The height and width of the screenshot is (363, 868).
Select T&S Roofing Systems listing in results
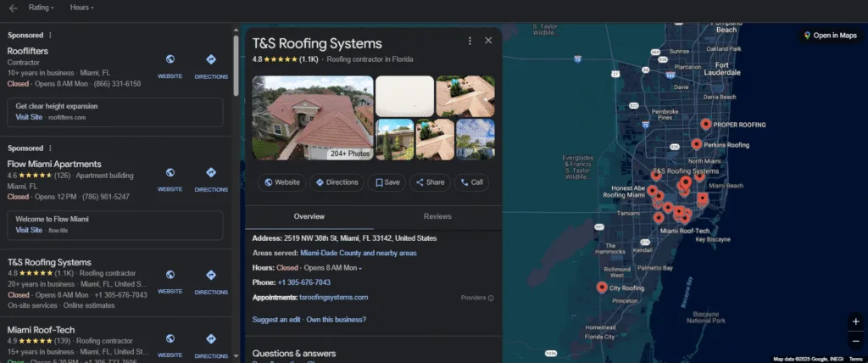pyautogui.click(x=49, y=262)
